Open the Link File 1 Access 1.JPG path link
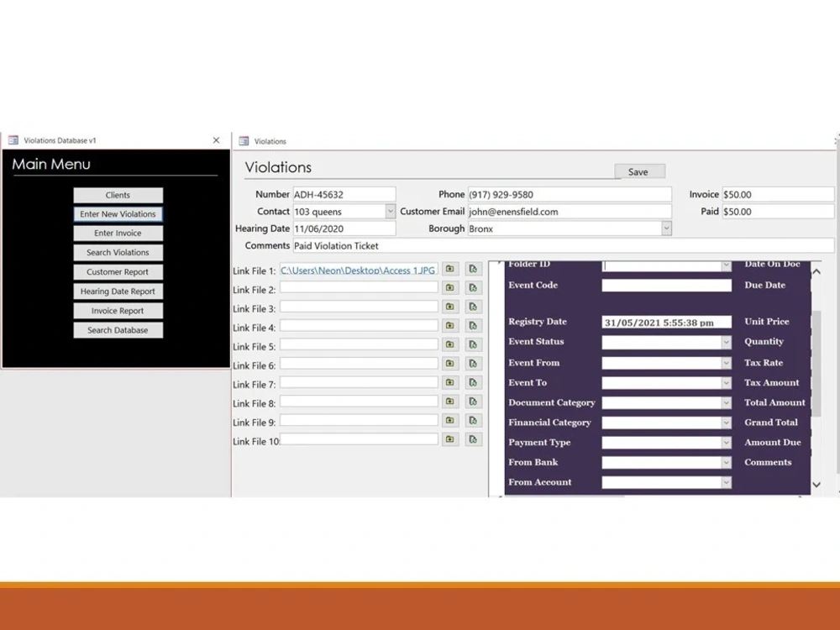Screen dimensions: 840x630 [358, 270]
